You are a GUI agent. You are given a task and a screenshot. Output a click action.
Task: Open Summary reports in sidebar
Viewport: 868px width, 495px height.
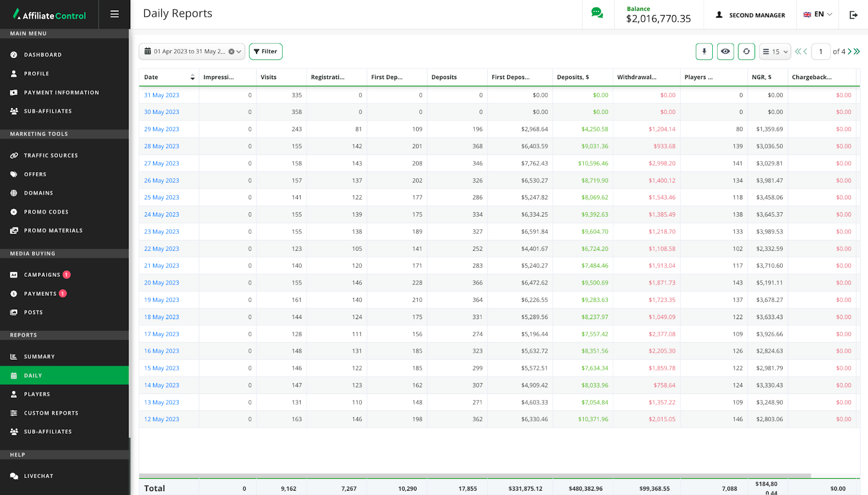click(x=39, y=357)
